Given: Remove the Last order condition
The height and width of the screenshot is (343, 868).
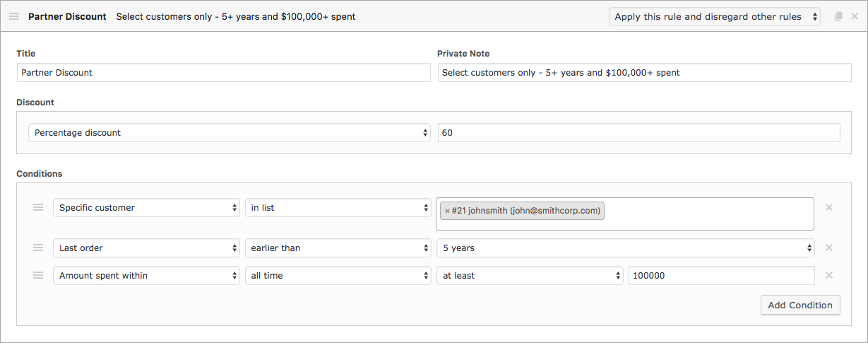Looking at the screenshot, I should coord(829,248).
